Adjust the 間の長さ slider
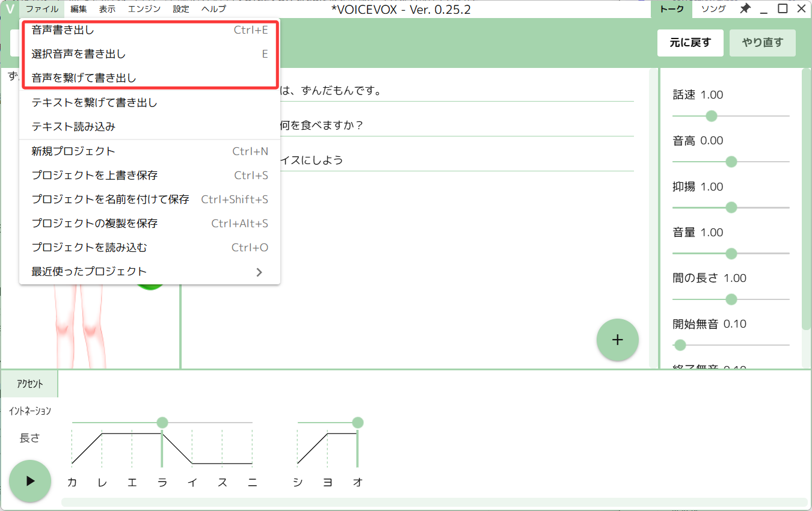 [x=731, y=299]
